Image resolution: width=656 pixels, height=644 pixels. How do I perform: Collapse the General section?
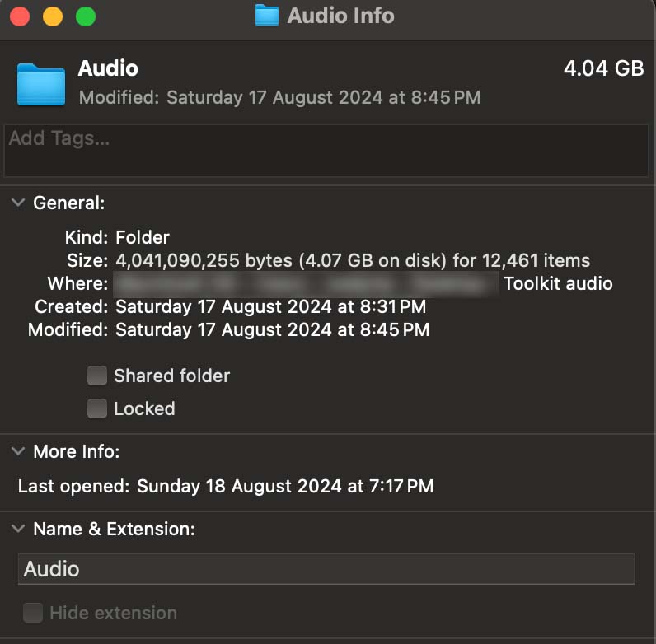click(x=18, y=203)
